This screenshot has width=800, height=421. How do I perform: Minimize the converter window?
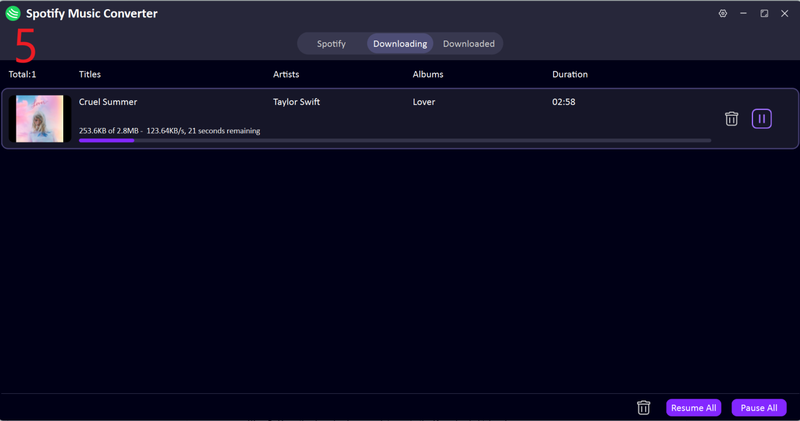click(744, 14)
